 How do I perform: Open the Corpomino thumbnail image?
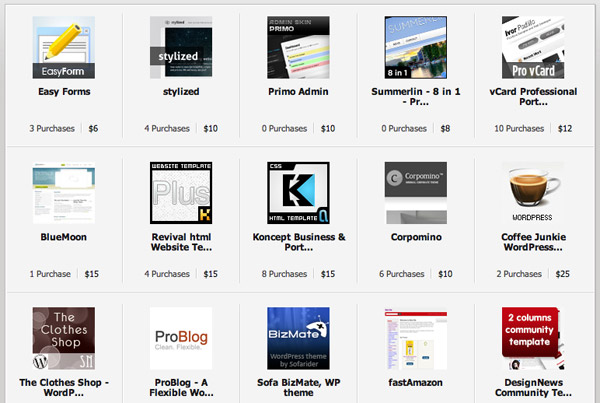click(x=416, y=193)
